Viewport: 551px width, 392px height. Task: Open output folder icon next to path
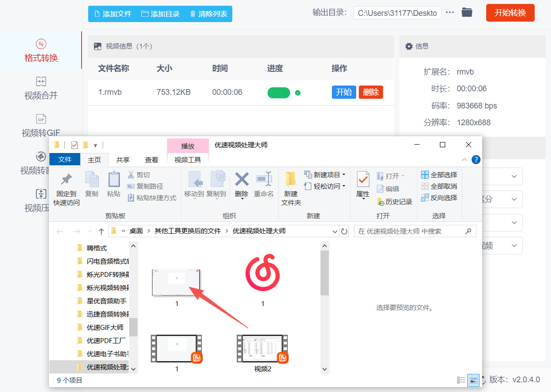(x=467, y=12)
